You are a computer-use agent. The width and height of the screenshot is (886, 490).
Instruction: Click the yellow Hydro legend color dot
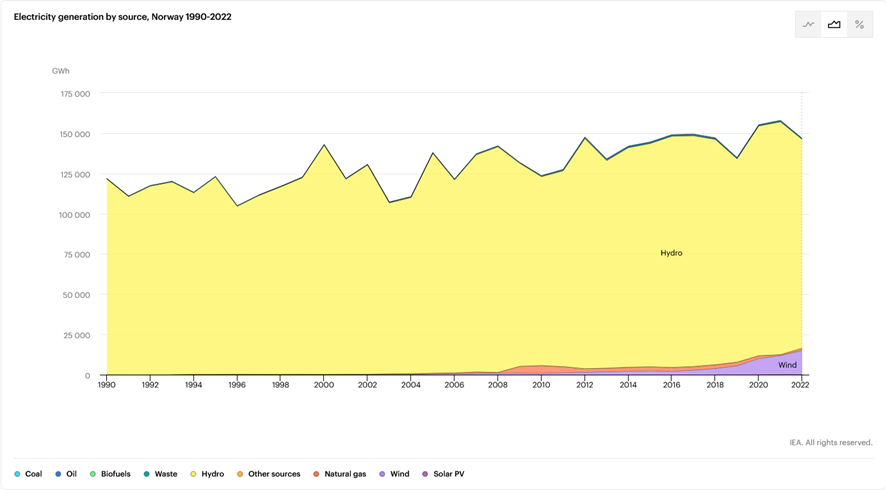coord(193,474)
